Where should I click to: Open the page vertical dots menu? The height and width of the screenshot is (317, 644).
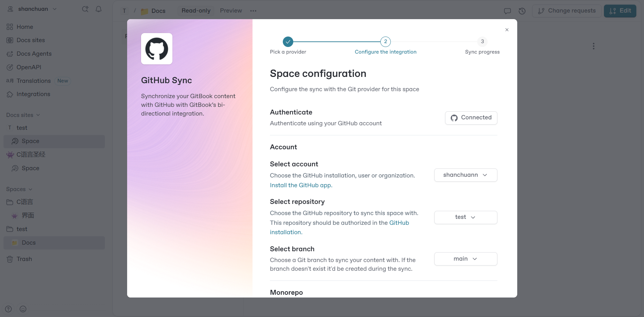pyautogui.click(x=593, y=46)
